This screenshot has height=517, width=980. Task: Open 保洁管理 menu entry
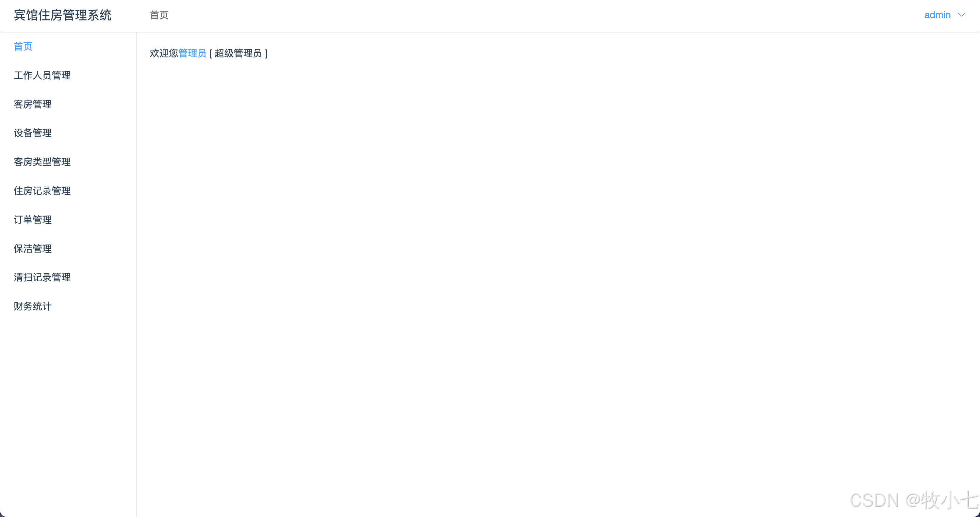(33, 249)
